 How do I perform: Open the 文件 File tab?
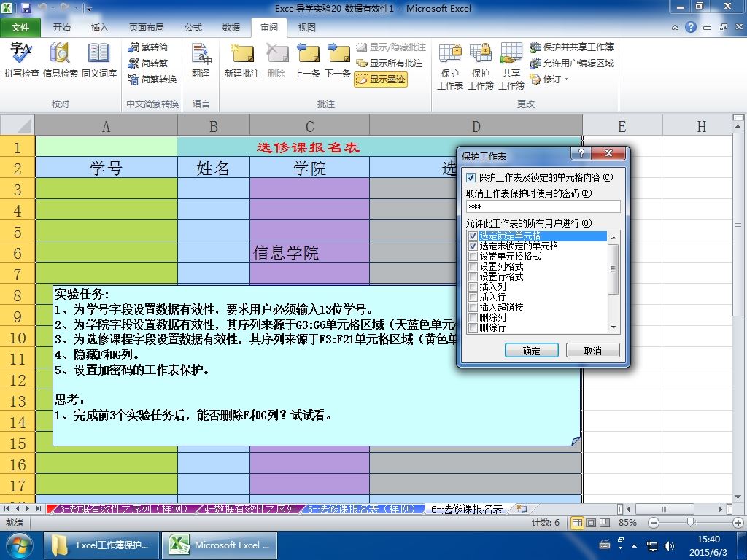[x=20, y=28]
